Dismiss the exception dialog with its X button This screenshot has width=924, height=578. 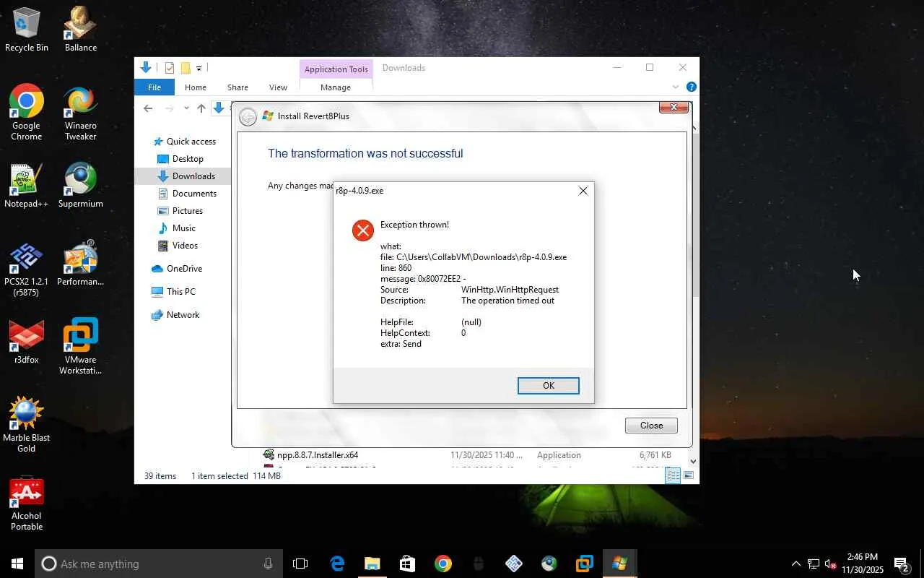pyautogui.click(x=583, y=191)
